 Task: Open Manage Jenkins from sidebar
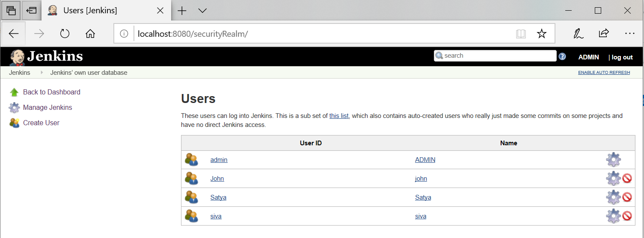point(47,108)
